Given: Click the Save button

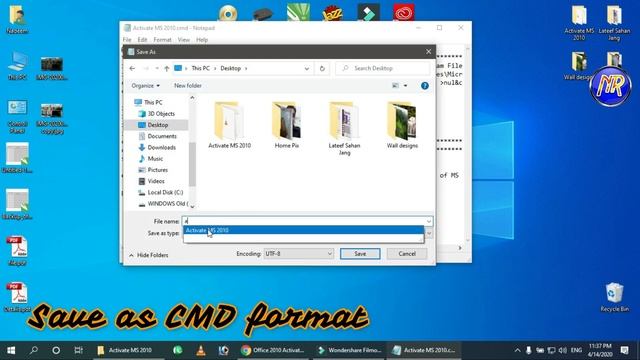Looking at the screenshot, I should (360, 254).
